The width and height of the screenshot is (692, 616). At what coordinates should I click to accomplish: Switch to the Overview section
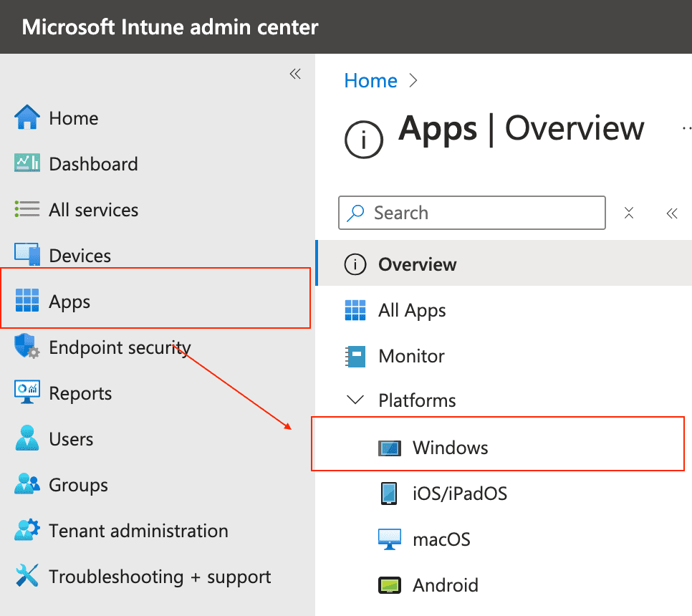coord(416,264)
